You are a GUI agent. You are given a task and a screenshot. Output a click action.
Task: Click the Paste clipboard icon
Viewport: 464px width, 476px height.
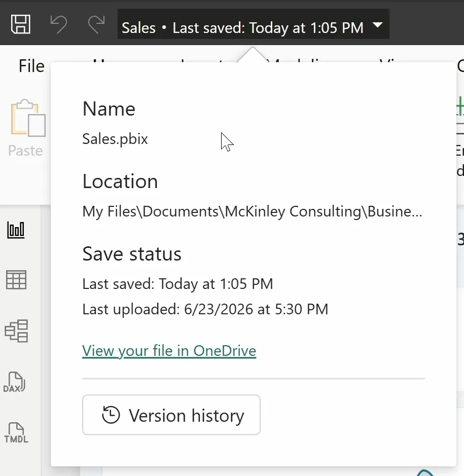click(x=28, y=118)
